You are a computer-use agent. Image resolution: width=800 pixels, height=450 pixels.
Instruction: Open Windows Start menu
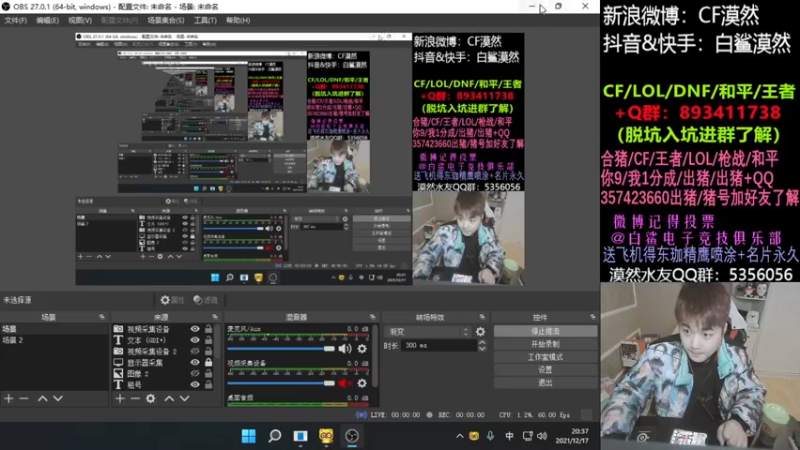[248, 436]
